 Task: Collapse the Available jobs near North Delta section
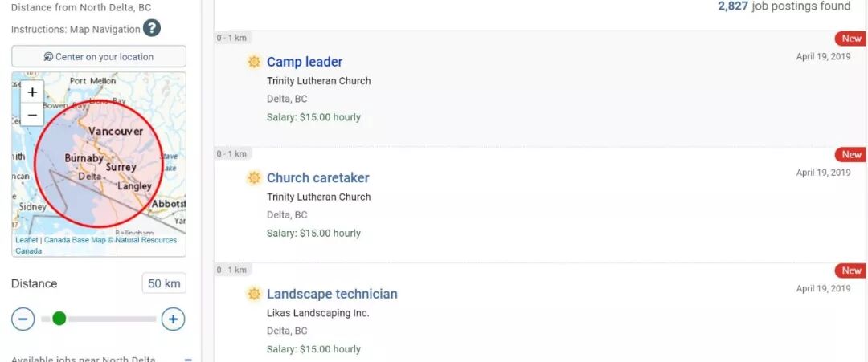[x=188, y=359]
